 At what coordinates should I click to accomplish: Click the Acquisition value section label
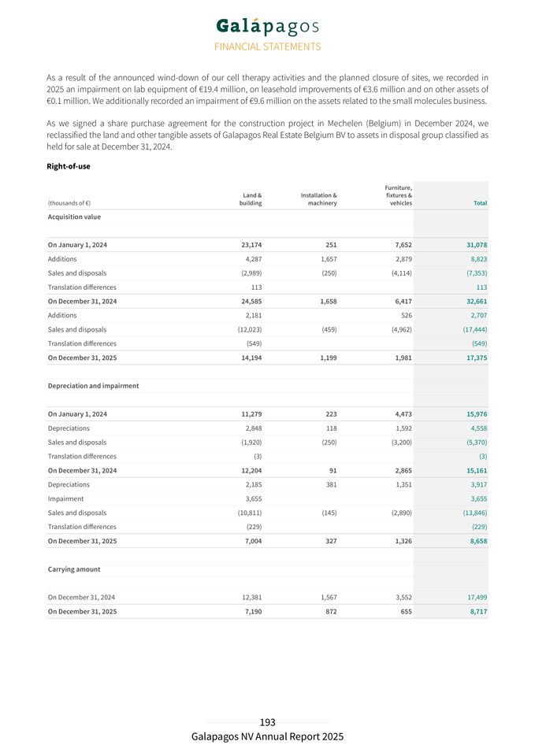[74, 217]
